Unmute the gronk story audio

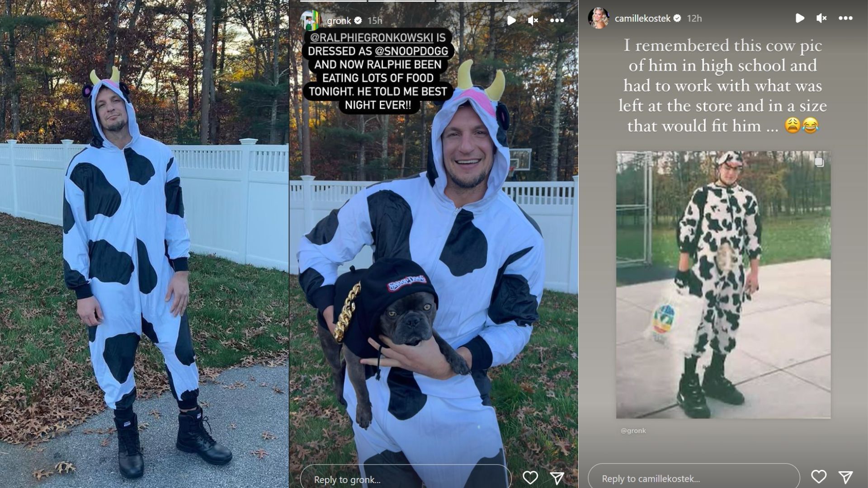pyautogui.click(x=533, y=20)
